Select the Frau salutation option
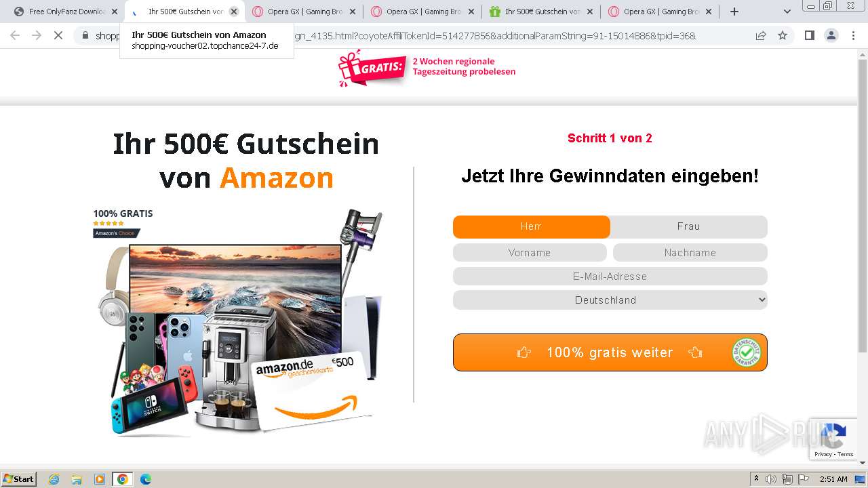868x488 pixels. 689,226
